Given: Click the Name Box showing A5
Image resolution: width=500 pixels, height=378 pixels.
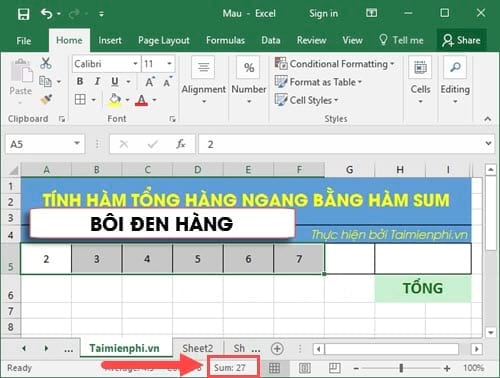Looking at the screenshot, I should coord(39,144).
